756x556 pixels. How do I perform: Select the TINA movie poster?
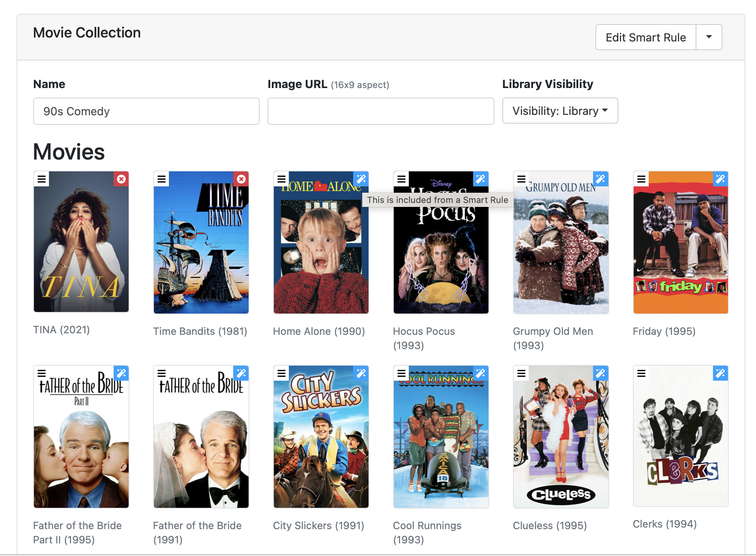point(81,242)
